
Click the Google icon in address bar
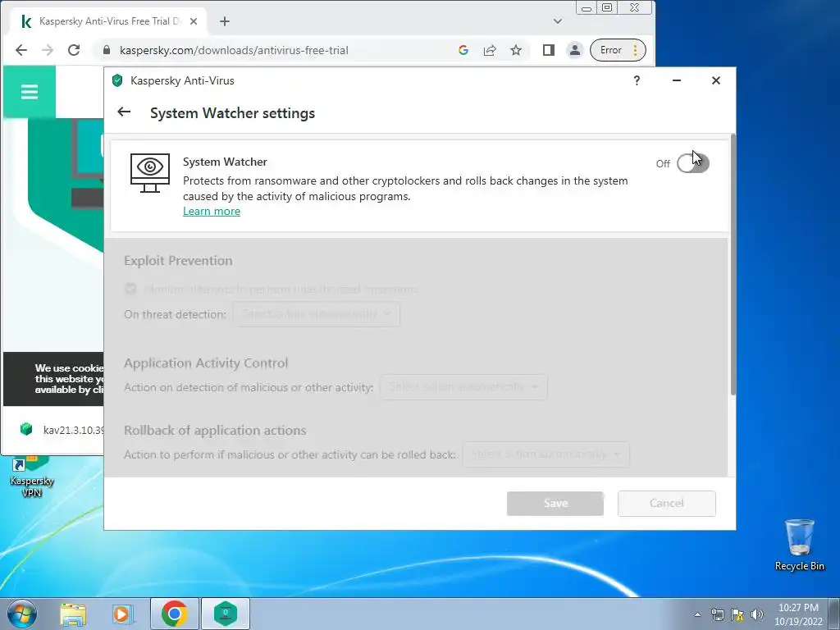[x=463, y=50]
